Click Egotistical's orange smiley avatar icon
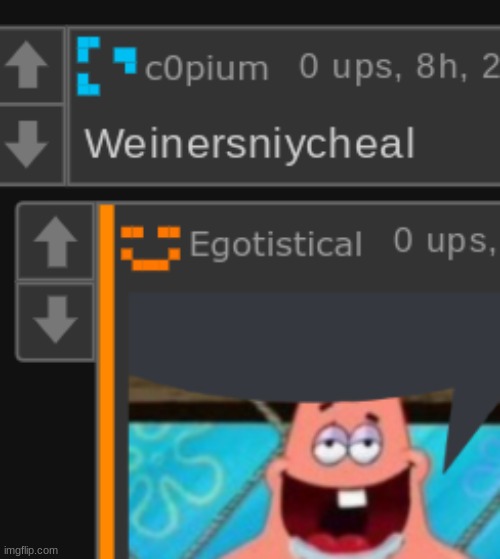 click(151, 248)
